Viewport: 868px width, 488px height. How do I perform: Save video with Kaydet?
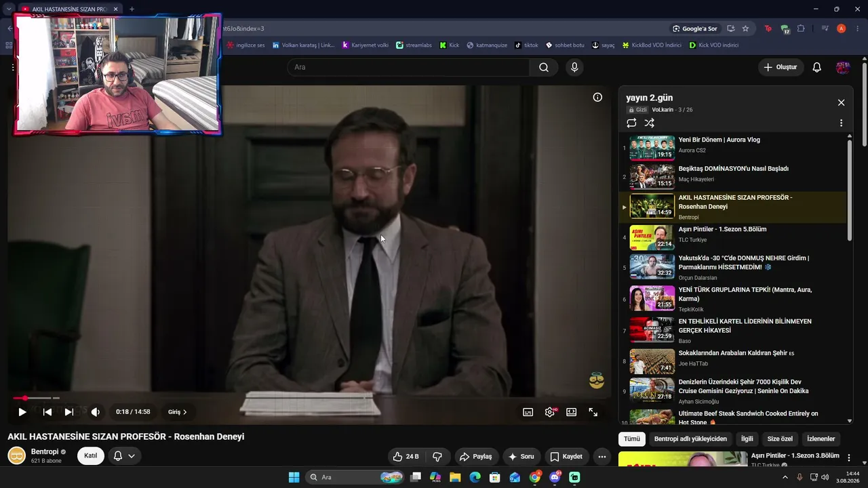pyautogui.click(x=566, y=456)
